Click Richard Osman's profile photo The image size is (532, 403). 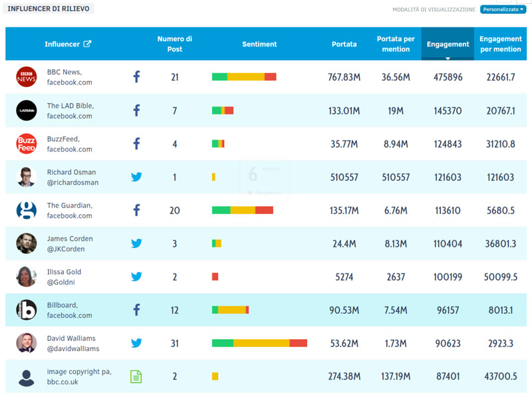(x=27, y=177)
